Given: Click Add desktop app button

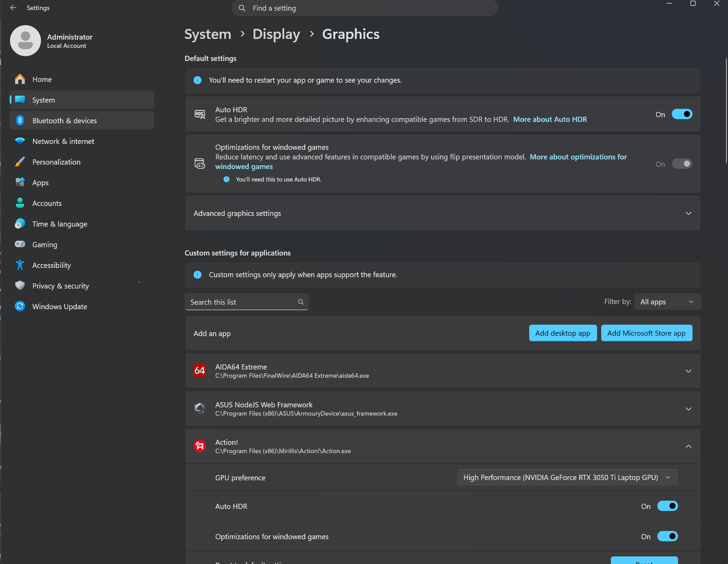Looking at the screenshot, I should [x=563, y=333].
